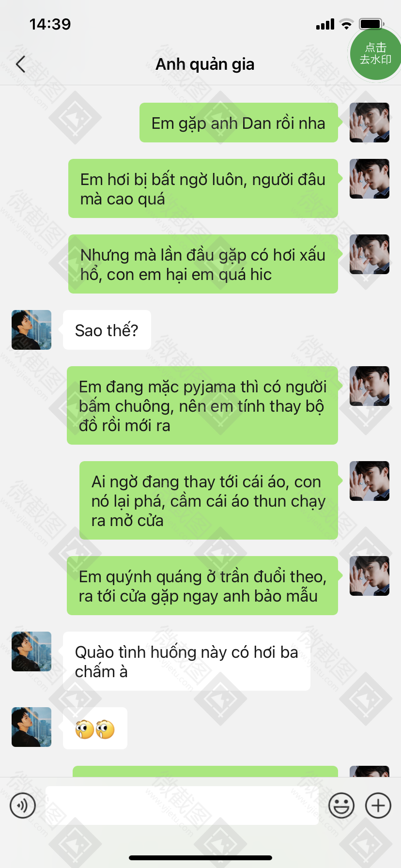Tap message mentioning 'mặc pyjama'
The height and width of the screenshot is (868, 401).
pos(202,405)
